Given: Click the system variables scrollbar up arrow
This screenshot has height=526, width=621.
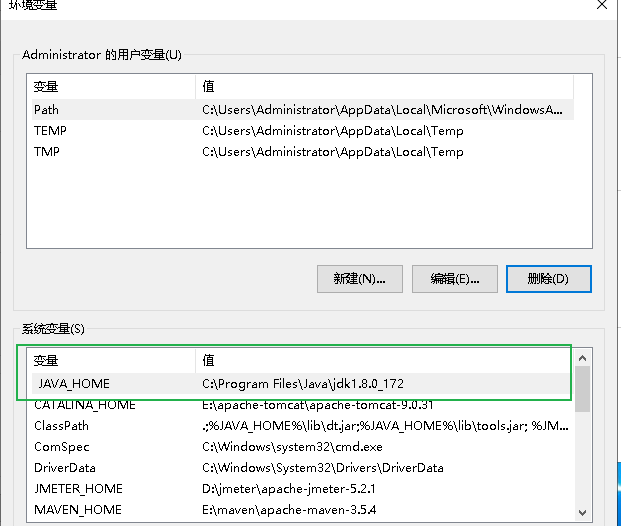Looking at the screenshot, I should point(582,358).
